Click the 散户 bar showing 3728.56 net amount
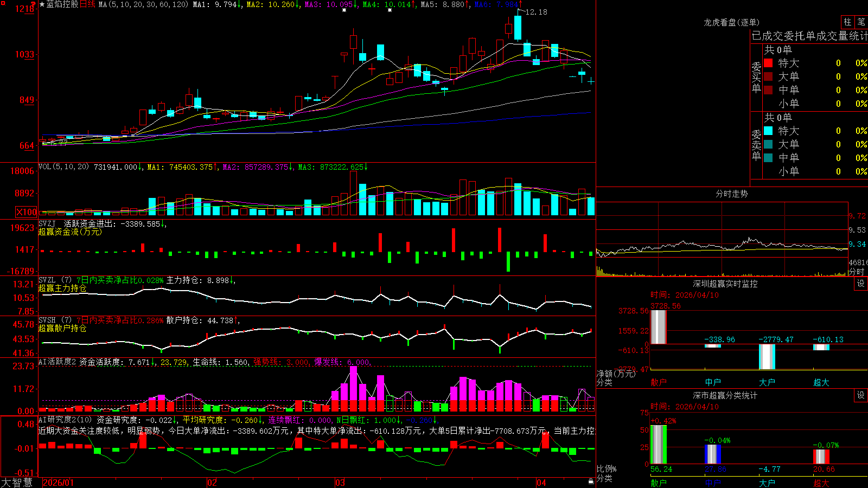This screenshot has height=488, width=868. click(x=658, y=327)
